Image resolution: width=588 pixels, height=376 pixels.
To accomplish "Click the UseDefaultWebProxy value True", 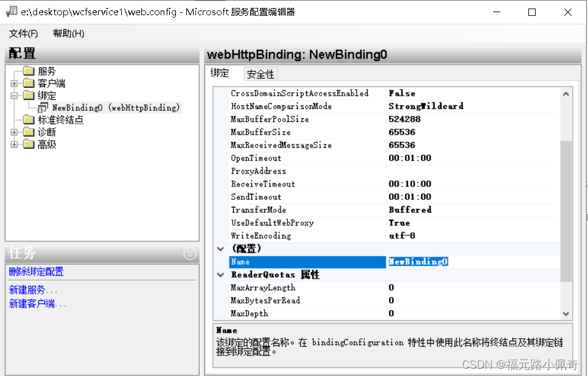I will [x=399, y=223].
